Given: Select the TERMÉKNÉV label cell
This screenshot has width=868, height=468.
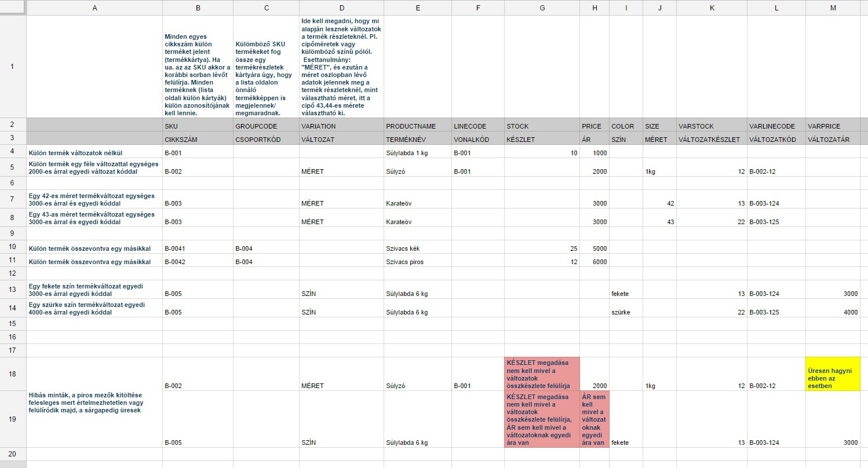Looking at the screenshot, I should tap(417, 140).
